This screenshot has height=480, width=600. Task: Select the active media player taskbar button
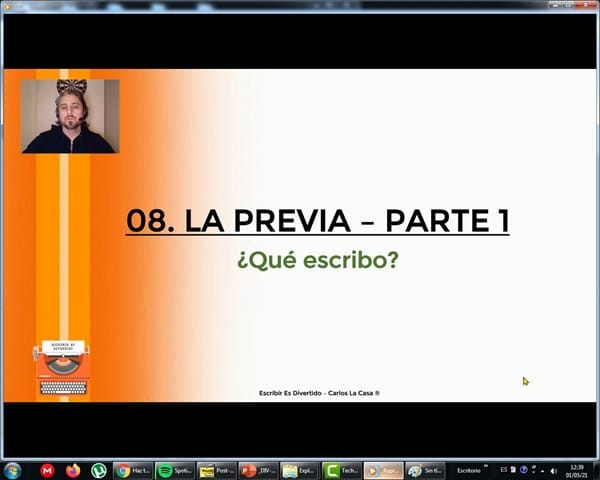(383, 471)
